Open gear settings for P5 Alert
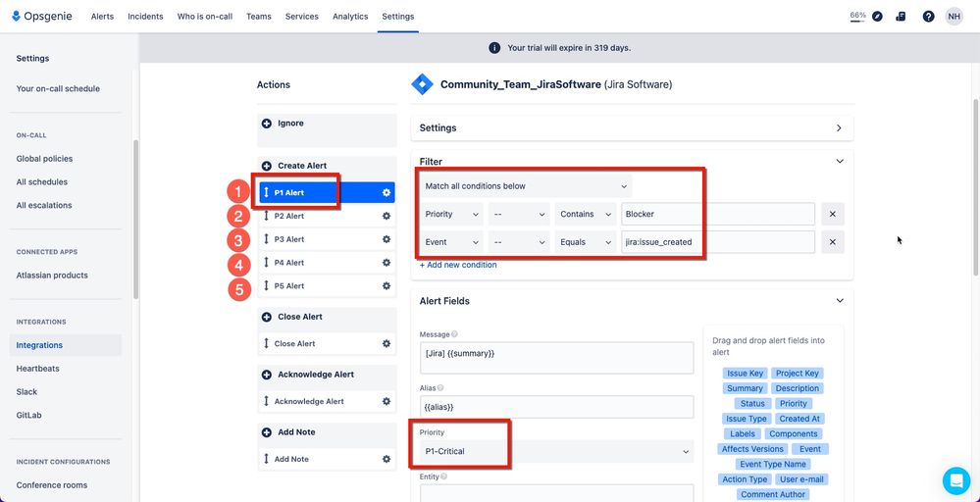980x502 pixels. pyautogui.click(x=387, y=286)
